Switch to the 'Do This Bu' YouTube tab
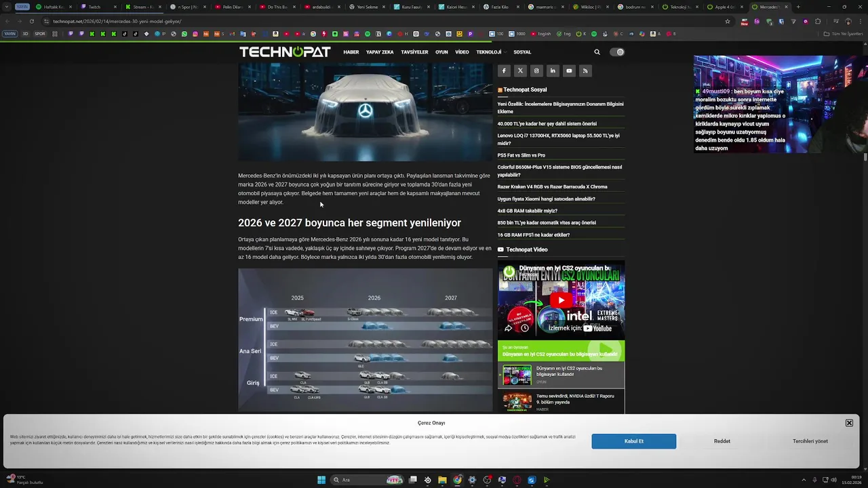 (277, 7)
